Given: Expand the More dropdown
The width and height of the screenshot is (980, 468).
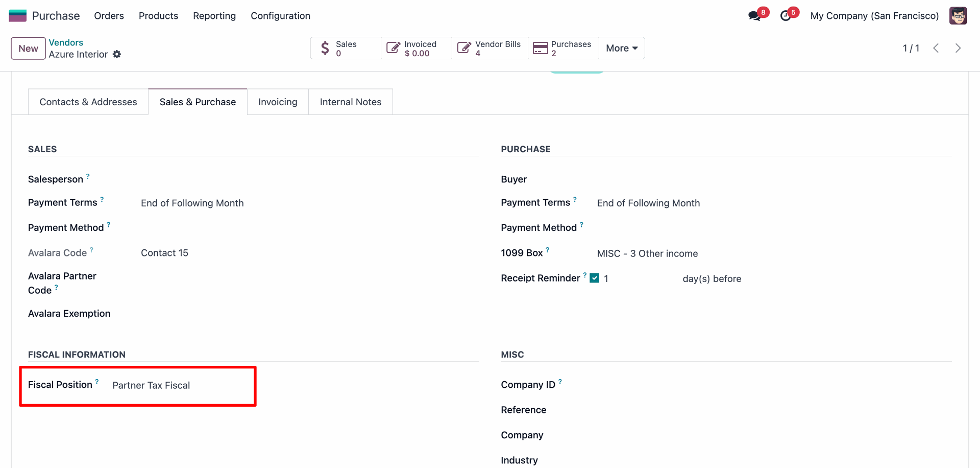Looking at the screenshot, I should pyautogui.click(x=621, y=48).
